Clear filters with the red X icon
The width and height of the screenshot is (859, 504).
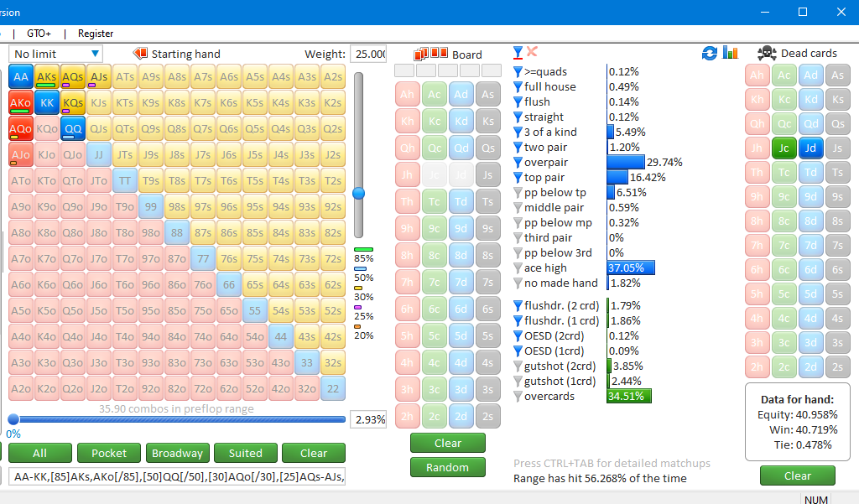(532, 51)
